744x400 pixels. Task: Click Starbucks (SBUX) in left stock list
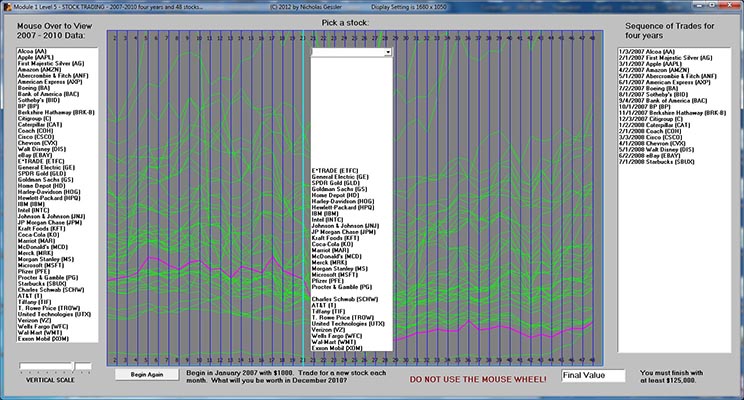pos(42,284)
